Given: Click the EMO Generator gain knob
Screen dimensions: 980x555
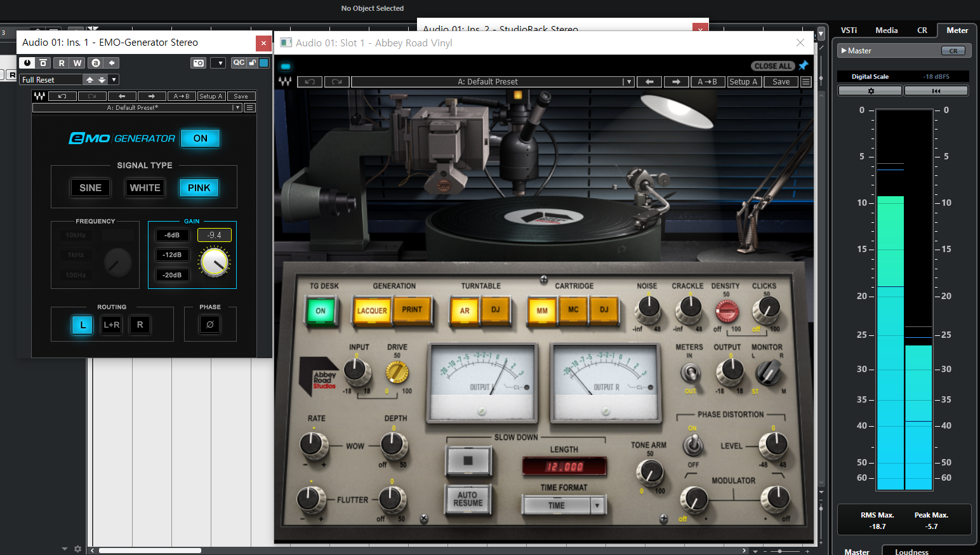Looking at the screenshot, I should (215, 262).
